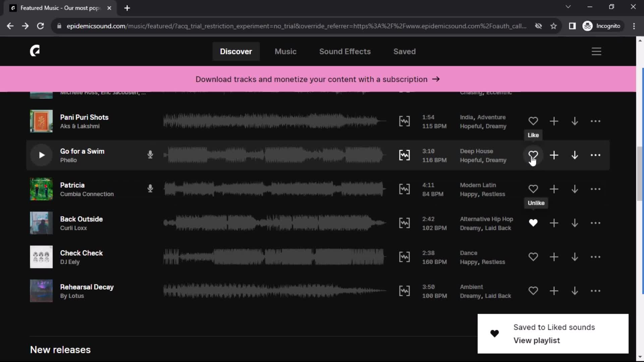Like the Patricia track
Viewport: 644px width, 362px height.
coord(533,189)
